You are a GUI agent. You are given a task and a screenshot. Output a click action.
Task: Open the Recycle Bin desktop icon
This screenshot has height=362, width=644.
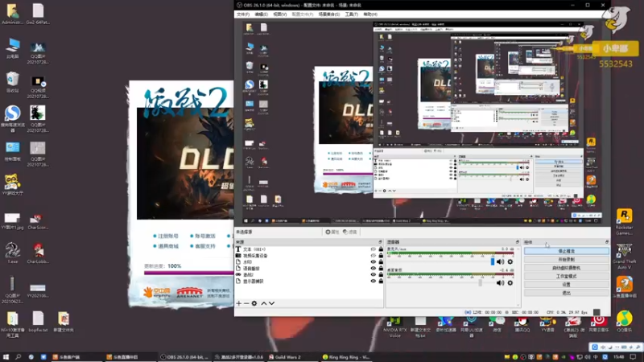coord(12,82)
